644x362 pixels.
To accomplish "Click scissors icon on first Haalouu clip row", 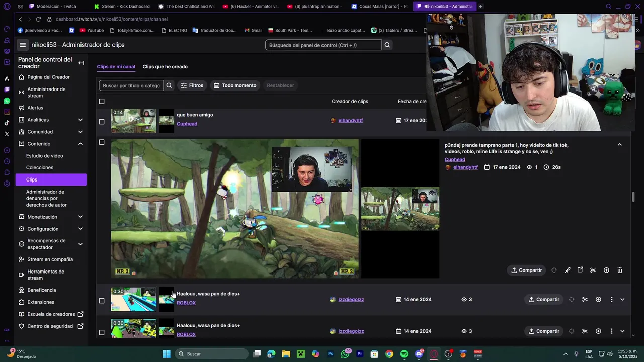I will (x=585, y=299).
